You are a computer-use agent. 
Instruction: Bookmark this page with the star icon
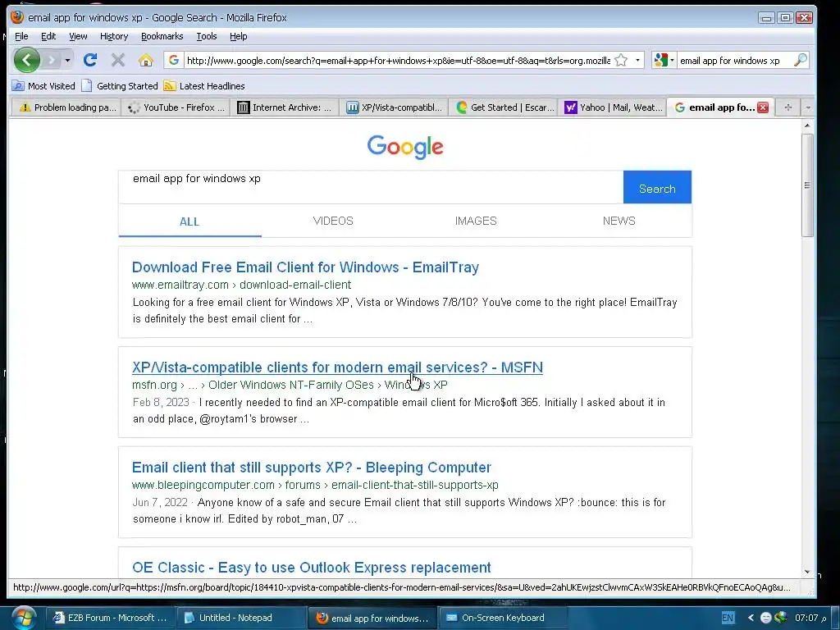[621, 60]
